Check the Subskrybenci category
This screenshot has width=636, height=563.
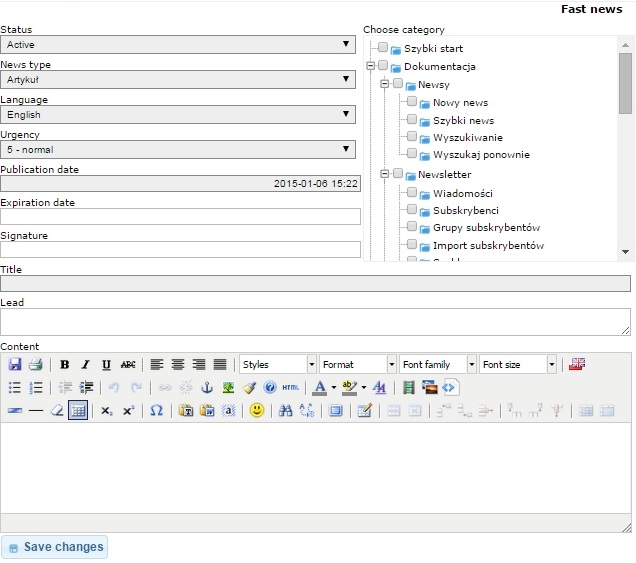click(x=412, y=209)
